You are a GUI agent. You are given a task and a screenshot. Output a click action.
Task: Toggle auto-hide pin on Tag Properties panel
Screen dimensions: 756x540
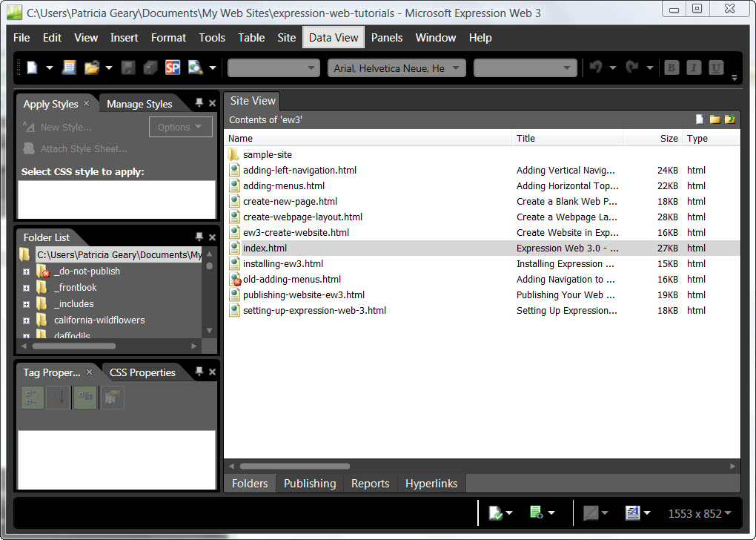point(199,371)
